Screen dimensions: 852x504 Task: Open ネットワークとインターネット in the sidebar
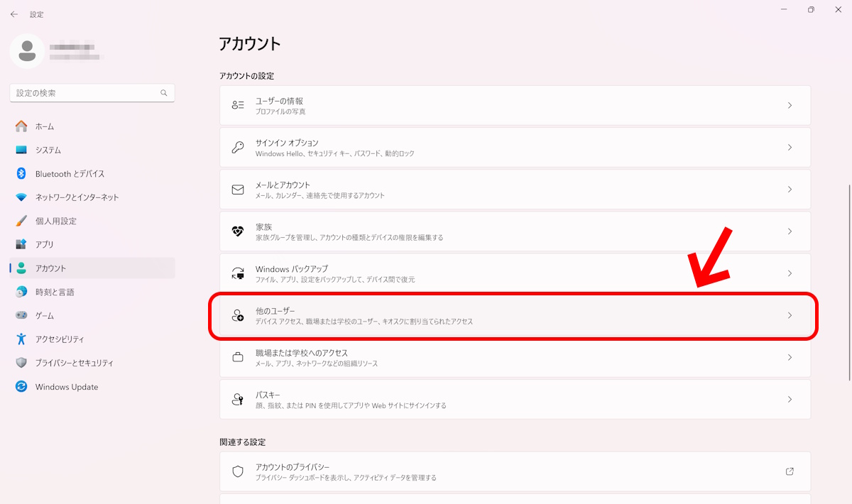[x=77, y=197]
